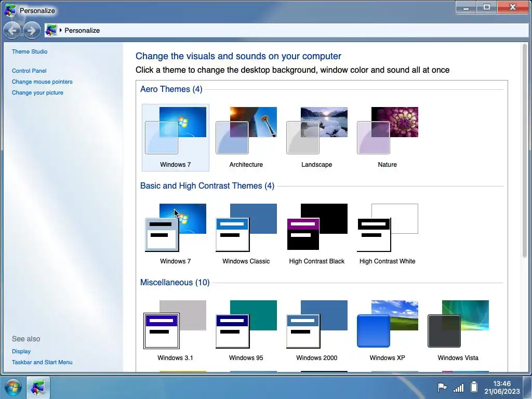The height and width of the screenshot is (399, 532).
Task: Click the battery tray icon
Action: [474, 387]
